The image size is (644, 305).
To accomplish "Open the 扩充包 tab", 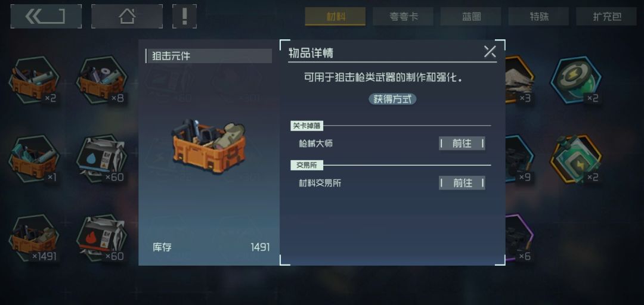I will [x=606, y=17].
